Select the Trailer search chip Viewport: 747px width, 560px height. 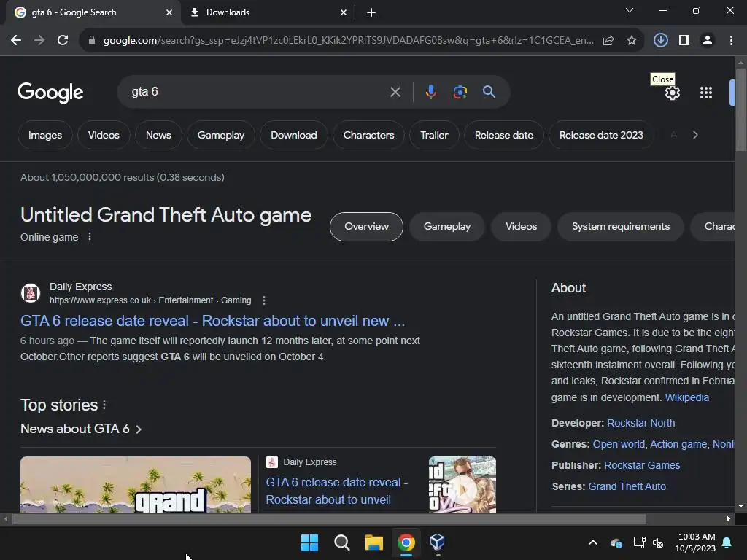(x=434, y=135)
